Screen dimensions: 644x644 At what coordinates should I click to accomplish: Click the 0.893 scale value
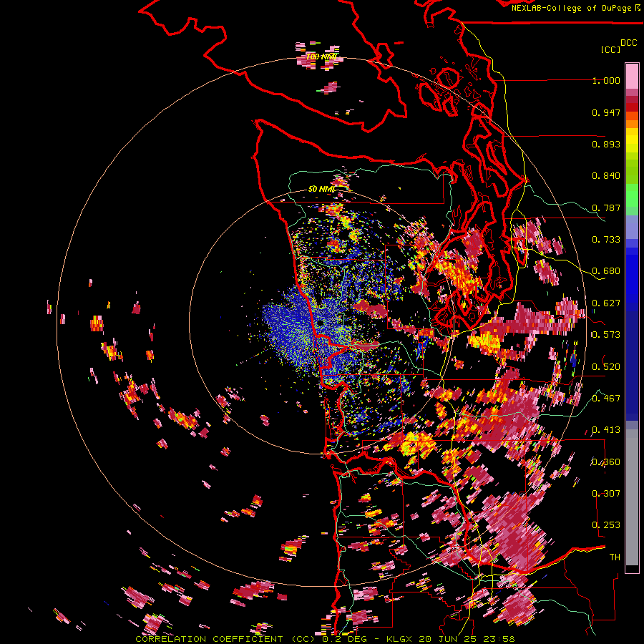pos(606,144)
